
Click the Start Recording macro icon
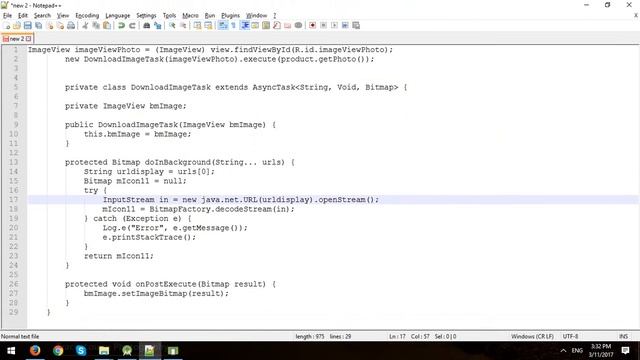point(313,25)
